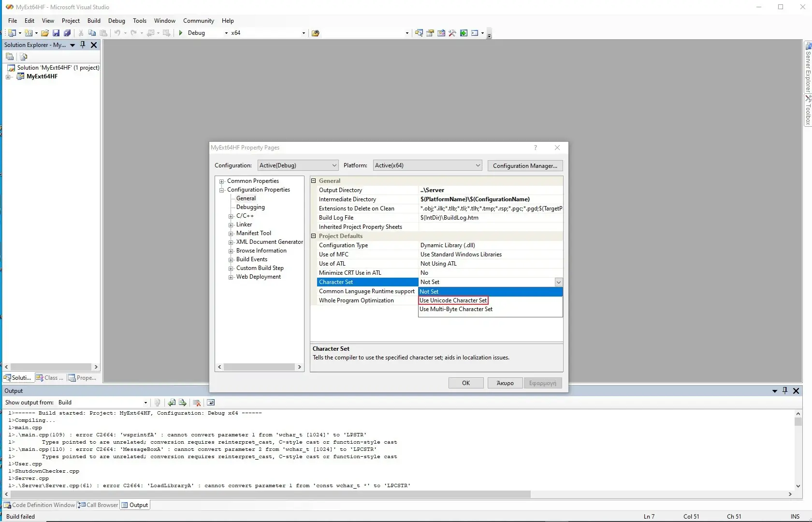The height and width of the screenshot is (522, 812).
Task: Expand Common Properties tree node
Action: click(222, 181)
